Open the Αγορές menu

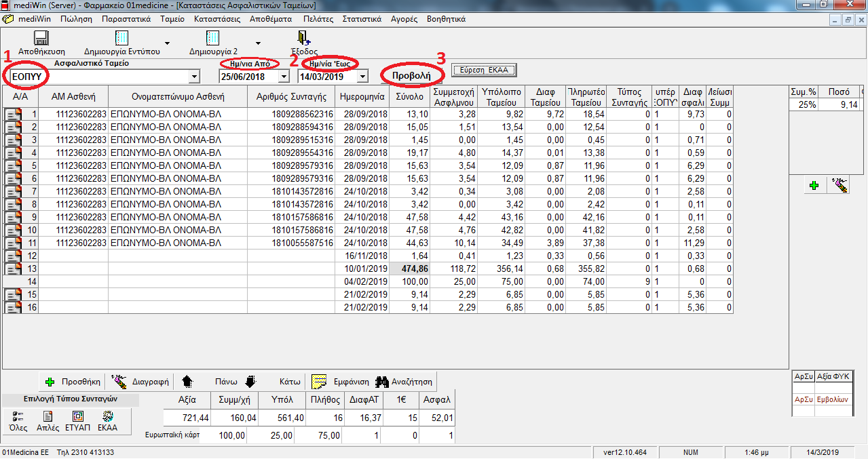(404, 19)
